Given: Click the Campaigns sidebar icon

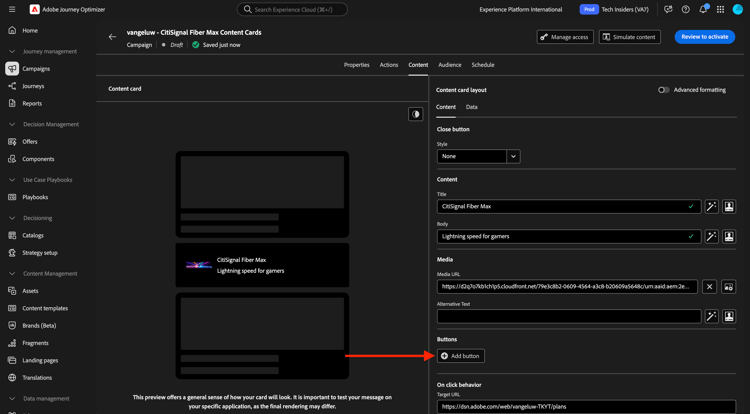Looking at the screenshot, I should 12,68.
